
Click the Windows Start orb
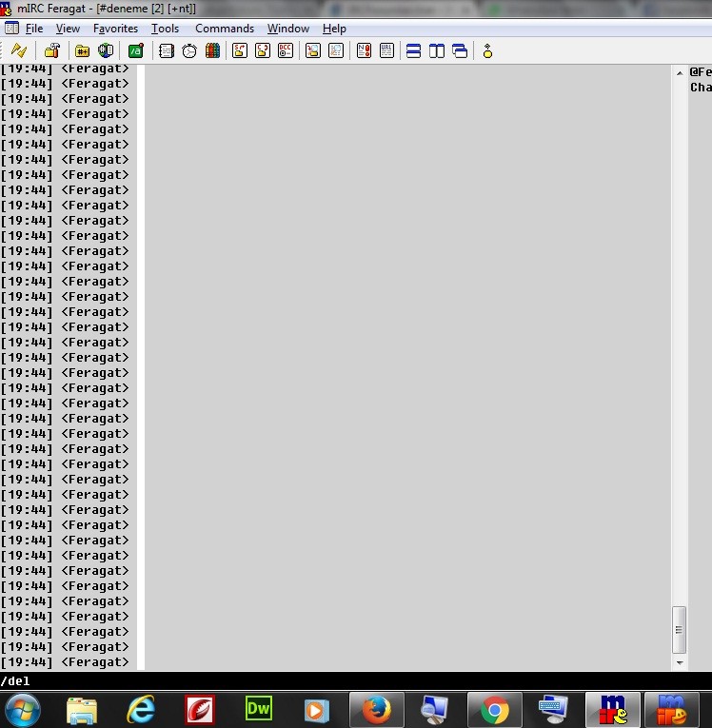tap(22, 710)
